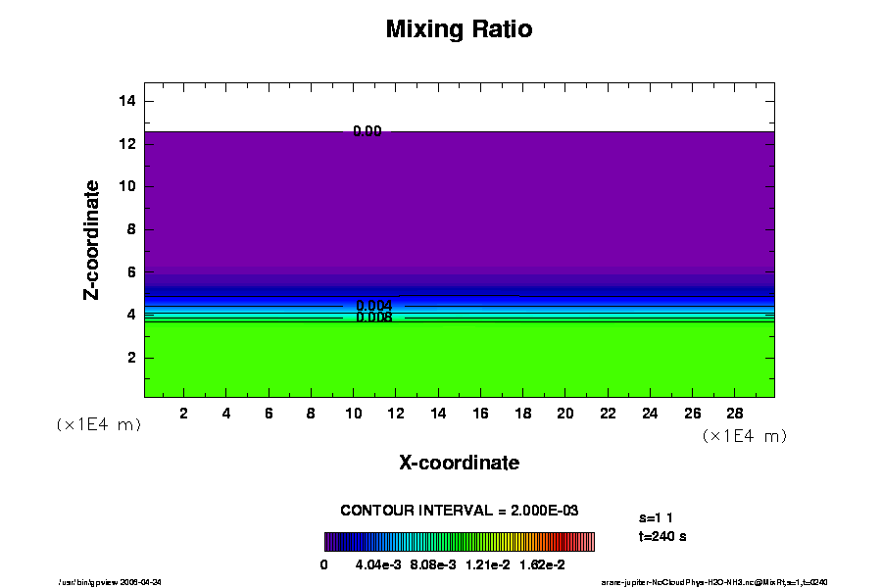Click the (×1E4 m) unit label beside the Z-axis
882x588 pixels.
coord(99,424)
